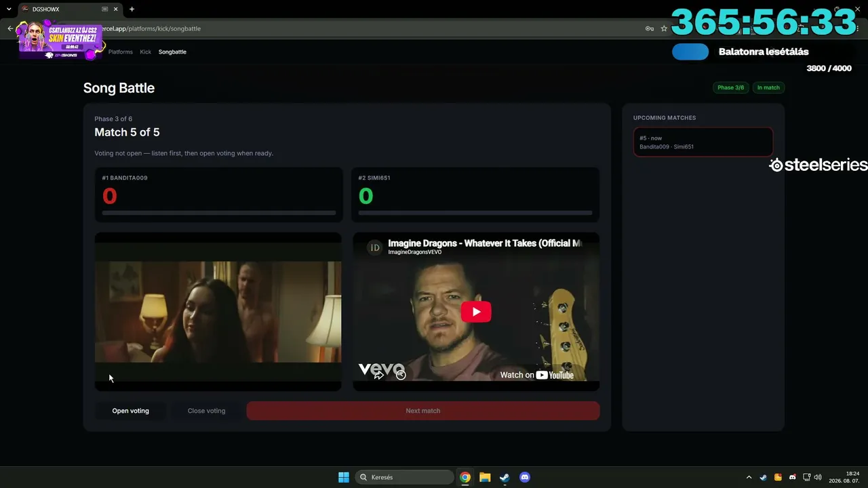Viewport: 868px width, 488px height.
Task: Click the volume speaker tray icon
Action: 818,477
